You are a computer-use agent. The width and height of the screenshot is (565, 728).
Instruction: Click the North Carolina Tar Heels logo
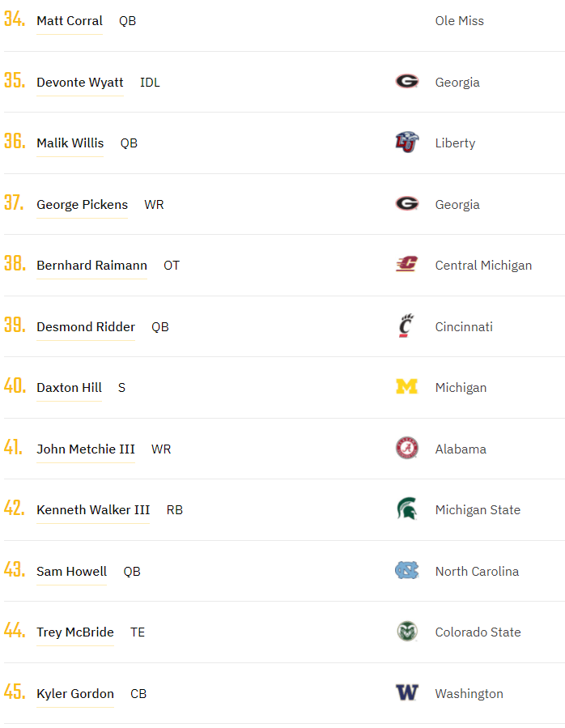(406, 571)
